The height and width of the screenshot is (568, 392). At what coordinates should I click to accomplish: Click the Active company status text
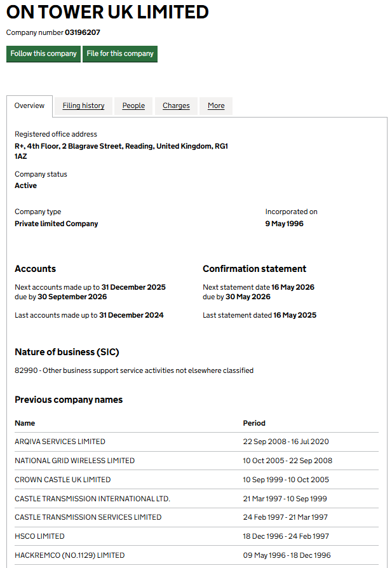[x=26, y=186]
